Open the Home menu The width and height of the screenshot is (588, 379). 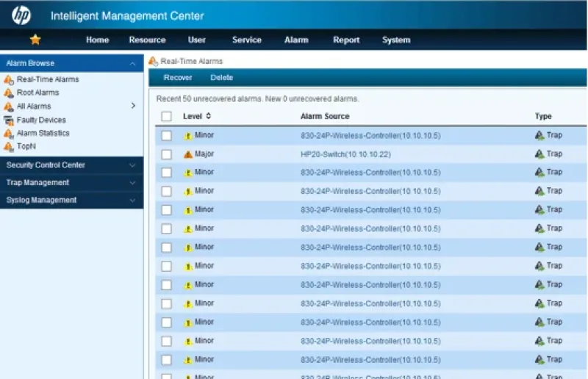coord(98,40)
